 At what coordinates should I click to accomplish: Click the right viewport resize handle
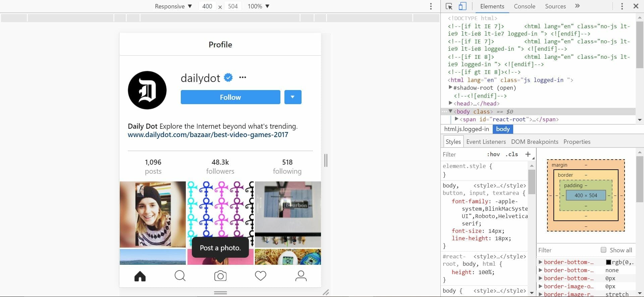tap(326, 160)
